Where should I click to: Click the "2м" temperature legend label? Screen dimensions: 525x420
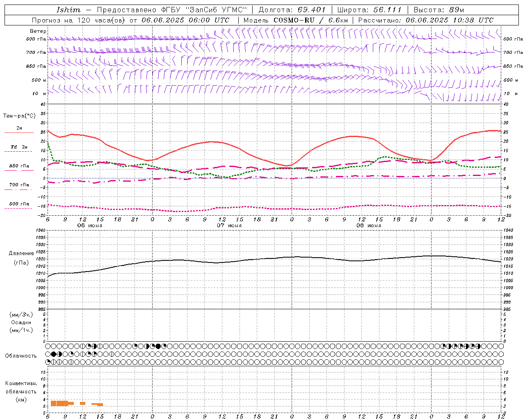pyautogui.click(x=19, y=128)
